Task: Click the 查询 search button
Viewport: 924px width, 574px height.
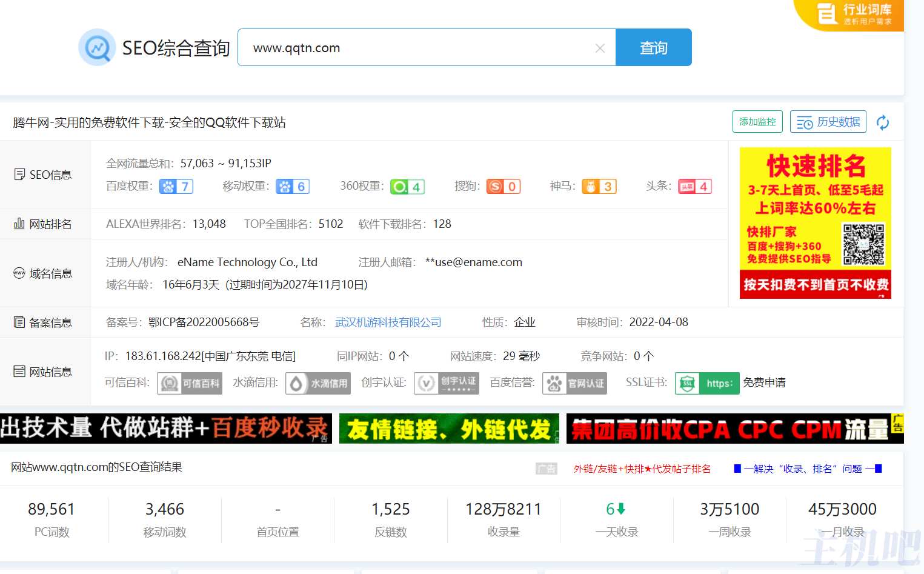Action: click(x=654, y=47)
